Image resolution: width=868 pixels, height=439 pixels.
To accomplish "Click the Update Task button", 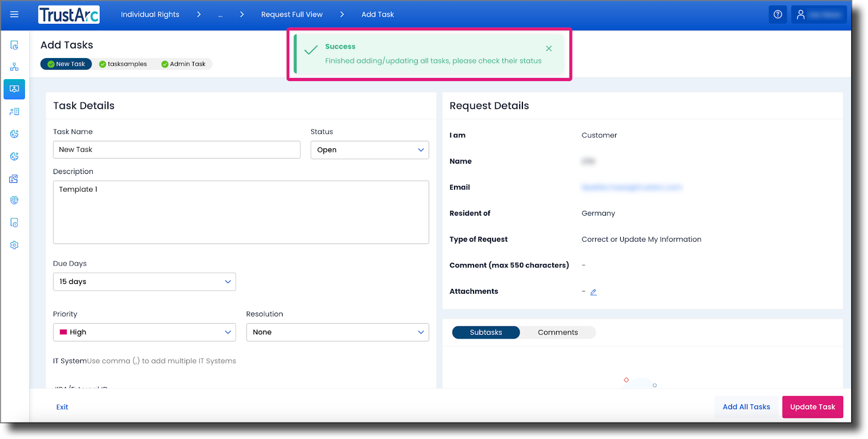I will click(813, 407).
